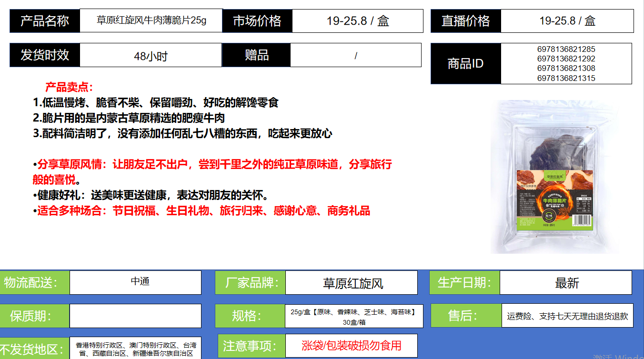Viewport: 644px width, 359px height.
Task: Select the 赠品 value cell with slash
Action: [x=355, y=56]
